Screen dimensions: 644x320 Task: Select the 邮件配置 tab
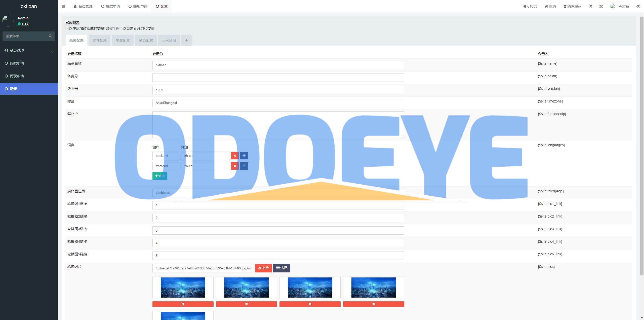[x=100, y=40]
